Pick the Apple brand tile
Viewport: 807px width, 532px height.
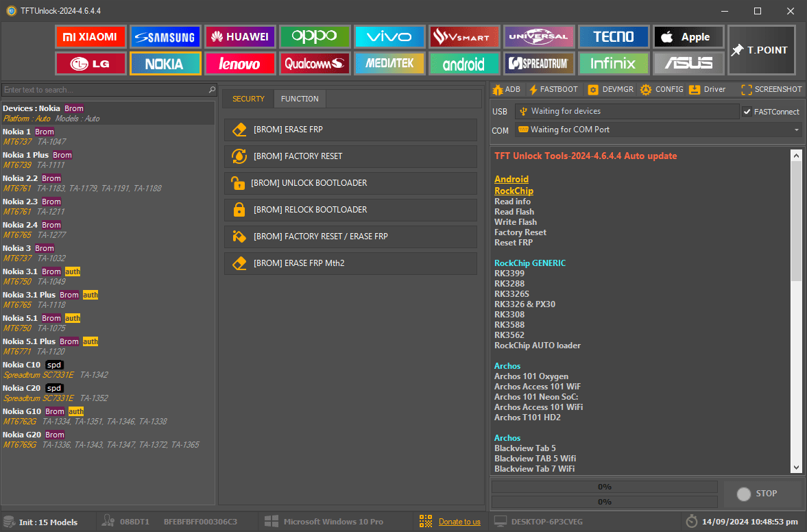click(688, 37)
